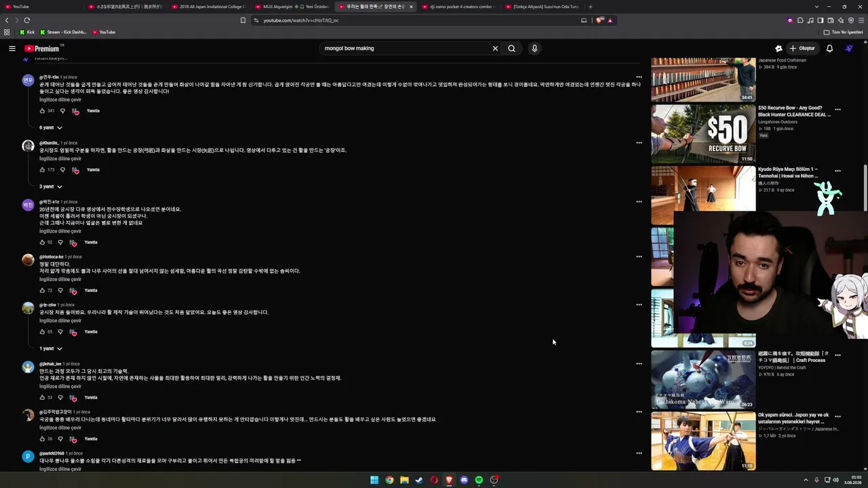Open options menu for @Hottoca comment
The height and width of the screenshot is (488, 868).
coord(639,257)
